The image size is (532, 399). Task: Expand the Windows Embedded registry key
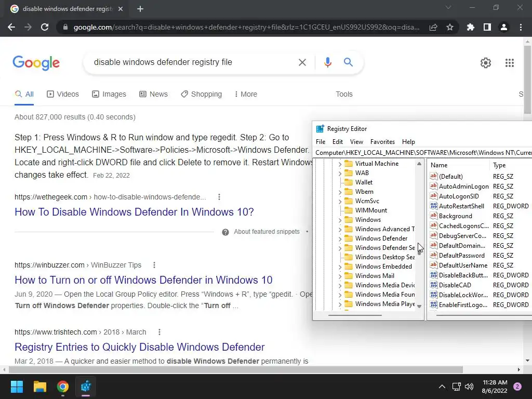click(x=340, y=267)
